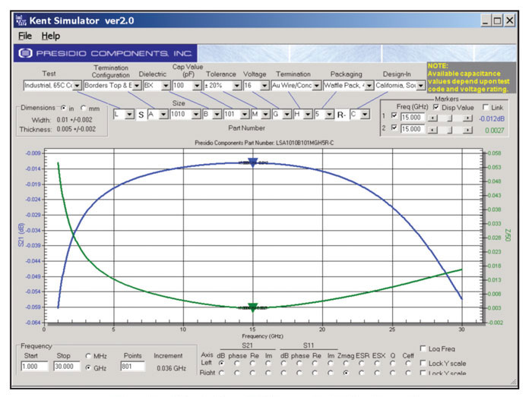
Task: Open the Cap Value (pF) dropdown
Action: [x=197, y=86]
